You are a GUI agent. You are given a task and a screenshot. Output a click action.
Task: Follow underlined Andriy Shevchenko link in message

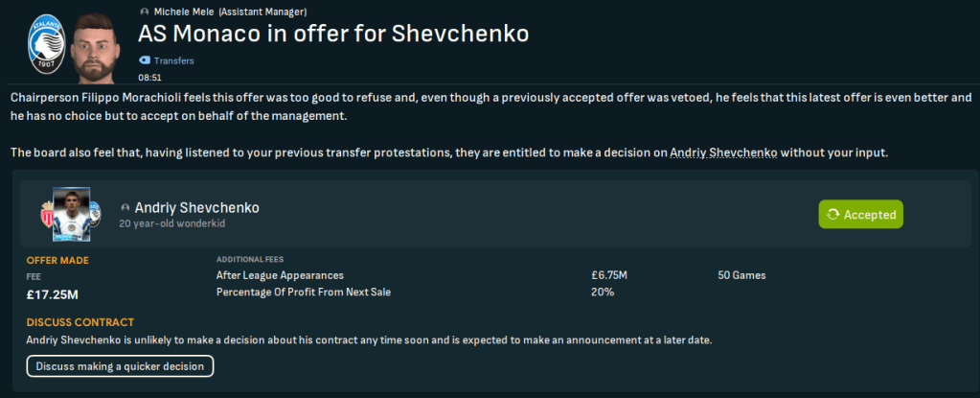pos(723,153)
